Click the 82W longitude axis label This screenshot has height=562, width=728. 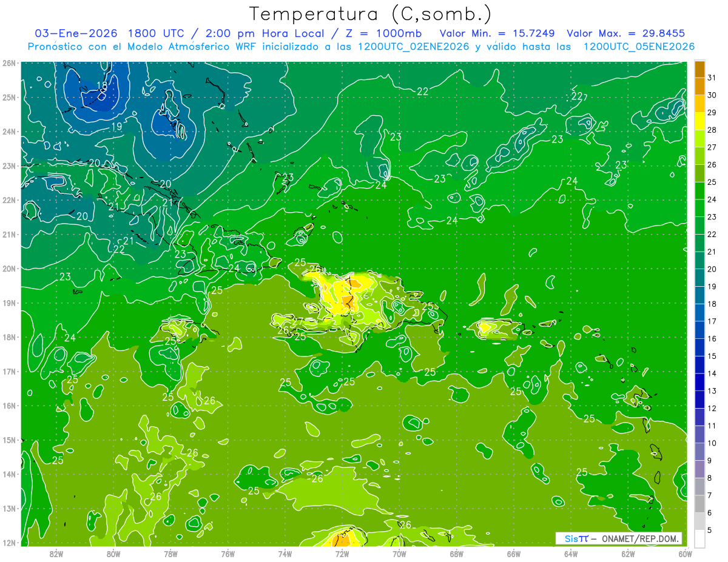point(56,554)
